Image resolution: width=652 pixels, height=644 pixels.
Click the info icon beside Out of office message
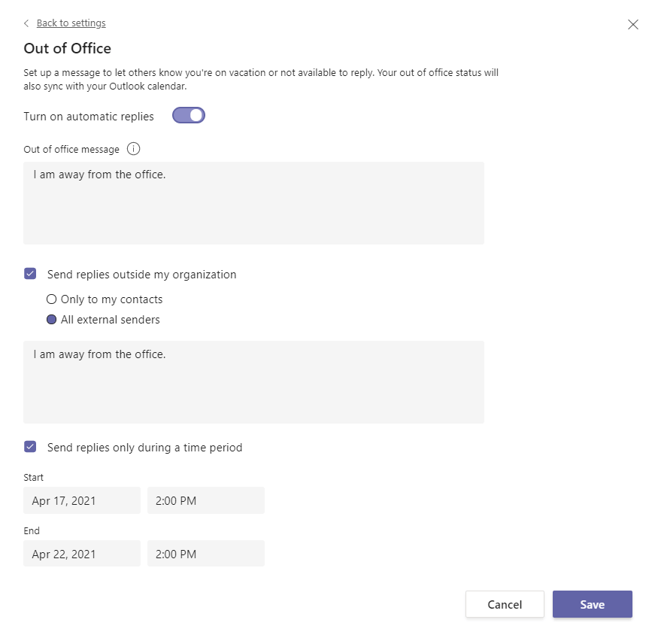coord(133,149)
